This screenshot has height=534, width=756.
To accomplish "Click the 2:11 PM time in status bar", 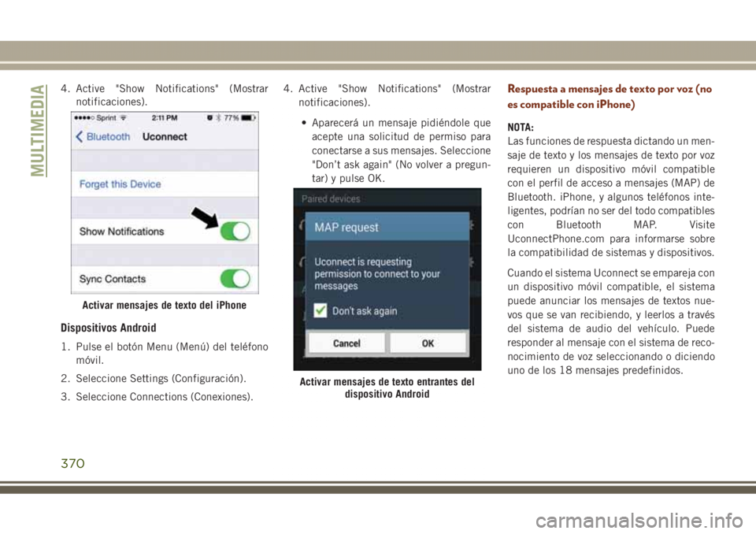I will (x=165, y=117).
